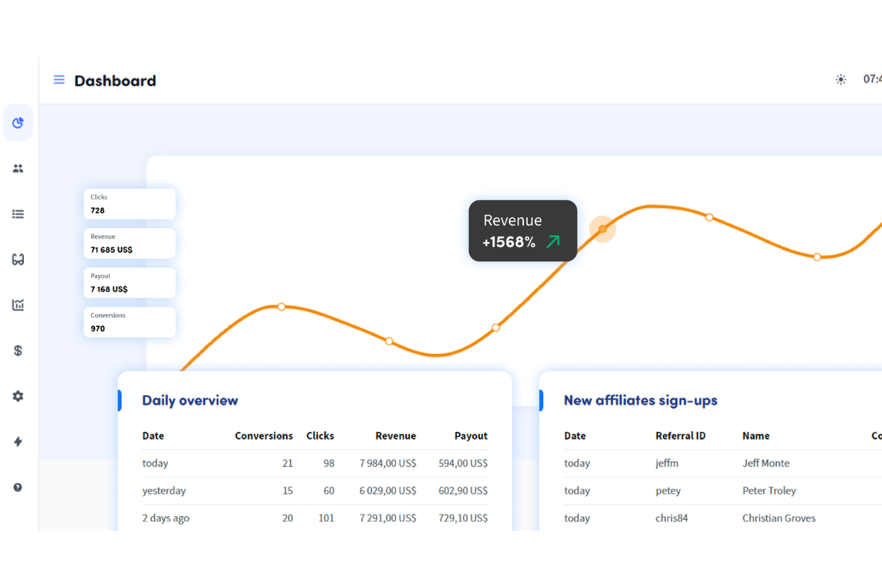This screenshot has width=882, height=588.
Task: Click the Revenue column header in Daily overview
Action: pos(396,435)
